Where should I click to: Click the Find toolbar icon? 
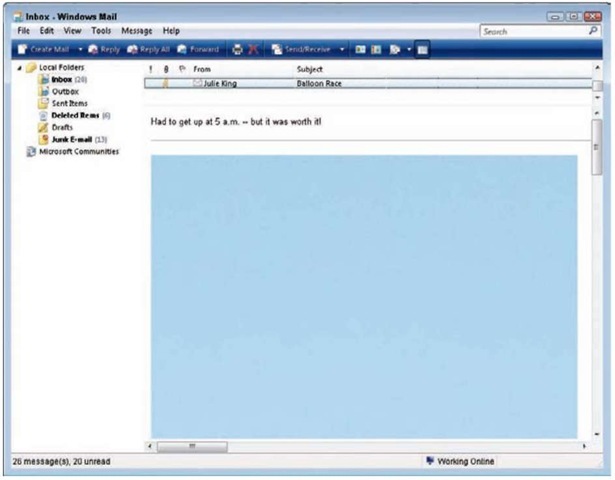click(x=395, y=49)
